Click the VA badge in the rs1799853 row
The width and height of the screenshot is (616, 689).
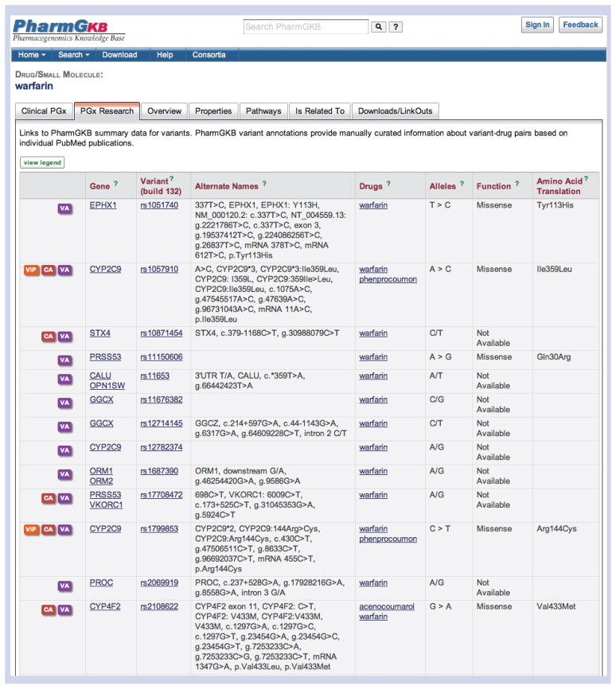coord(64,530)
